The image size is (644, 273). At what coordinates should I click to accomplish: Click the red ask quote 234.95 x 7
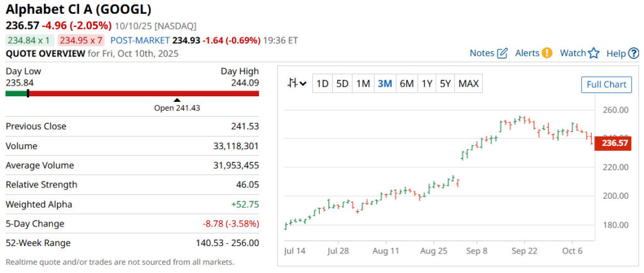tap(80, 40)
